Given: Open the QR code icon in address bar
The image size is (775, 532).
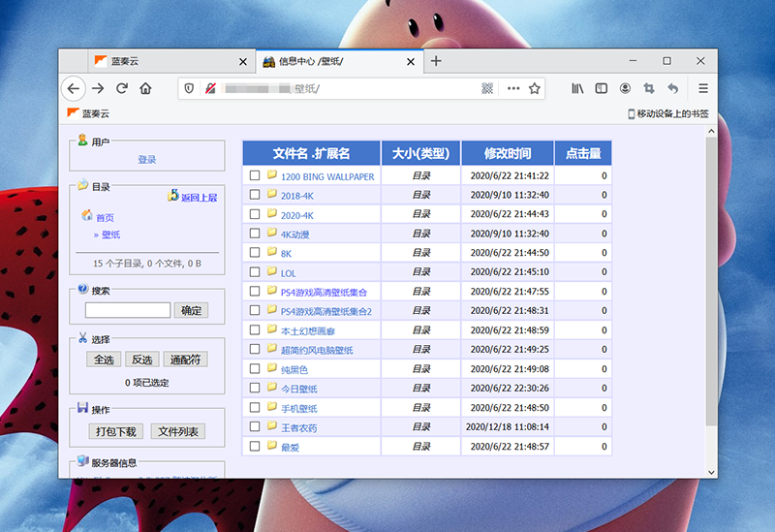Looking at the screenshot, I should click(x=487, y=88).
